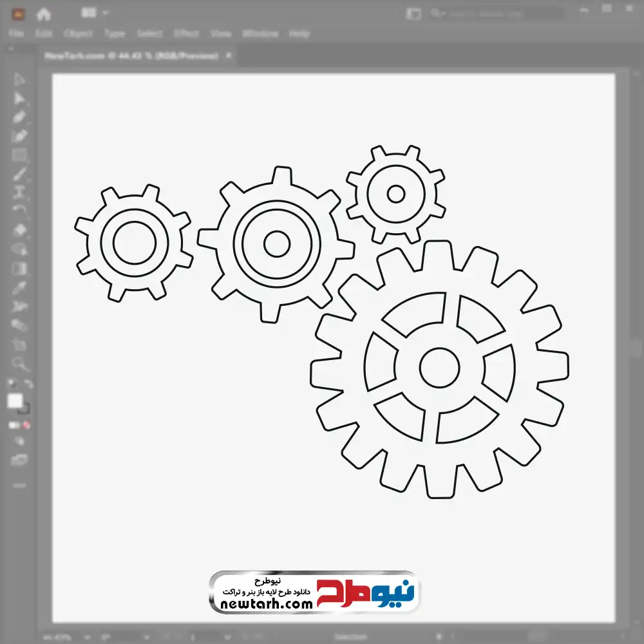The height and width of the screenshot is (644, 644).
Task: Open the Object menu
Action: tap(77, 33)
